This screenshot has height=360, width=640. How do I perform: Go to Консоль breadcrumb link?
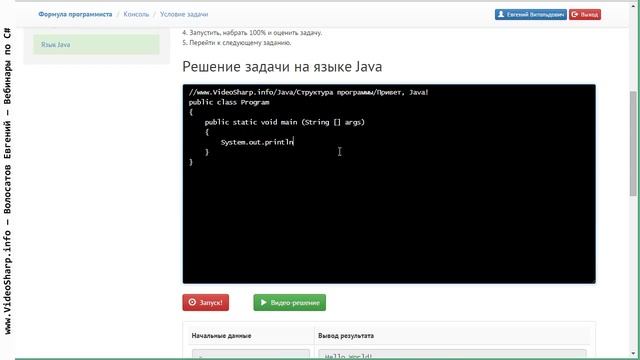tap(136, 14)
